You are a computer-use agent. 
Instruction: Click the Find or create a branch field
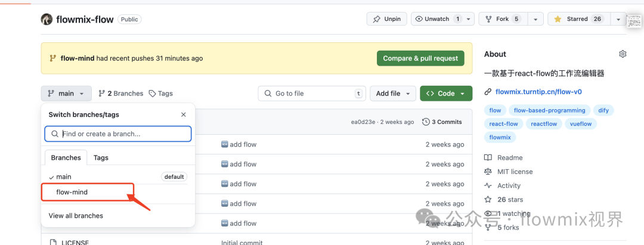pyautogui.click(x=118, y=134)
